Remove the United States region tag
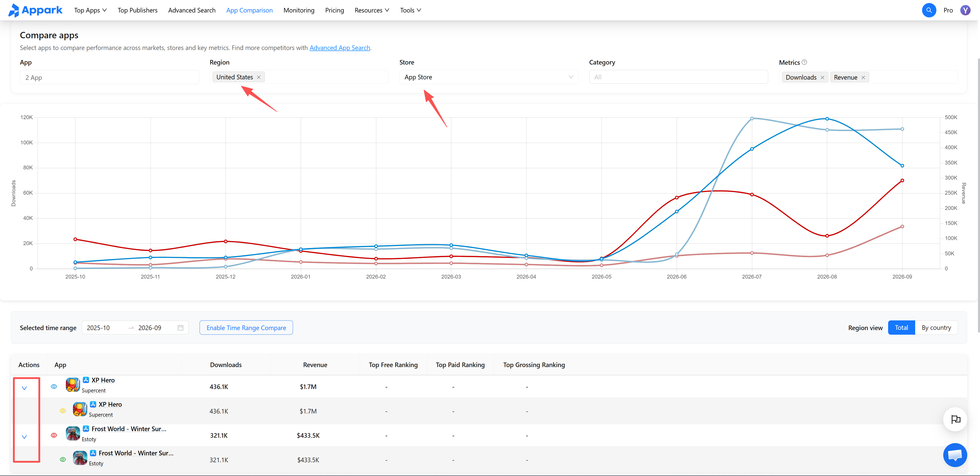The height and width of the screenshot is (476, 980). tap(259, 77)
